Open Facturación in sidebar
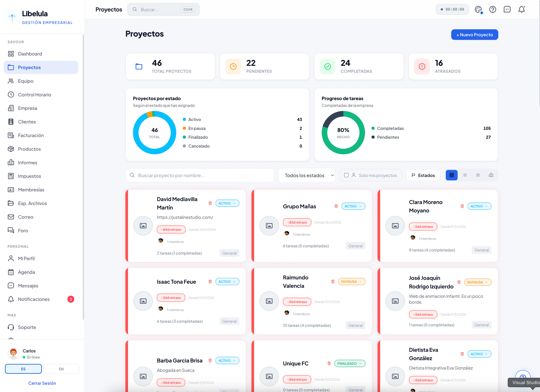This screenshot has height=392, width=540. click(x=41, y=135)
